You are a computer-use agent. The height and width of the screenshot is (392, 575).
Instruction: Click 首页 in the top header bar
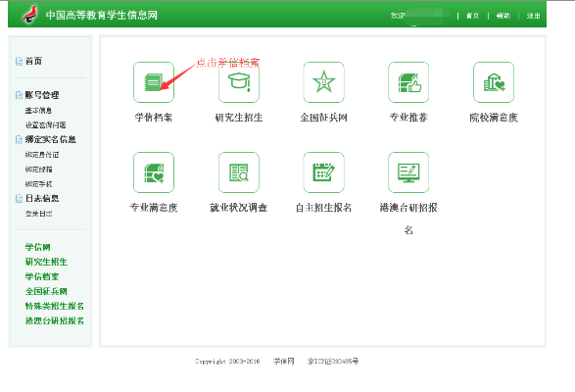tap(472, 16)
